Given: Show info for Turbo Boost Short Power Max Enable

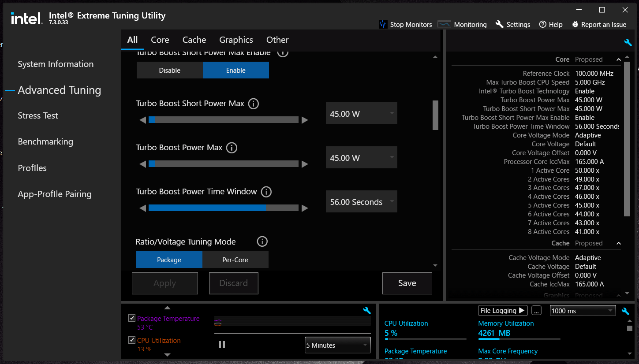Looking at the screenshot, I should (x=283, y=53).
